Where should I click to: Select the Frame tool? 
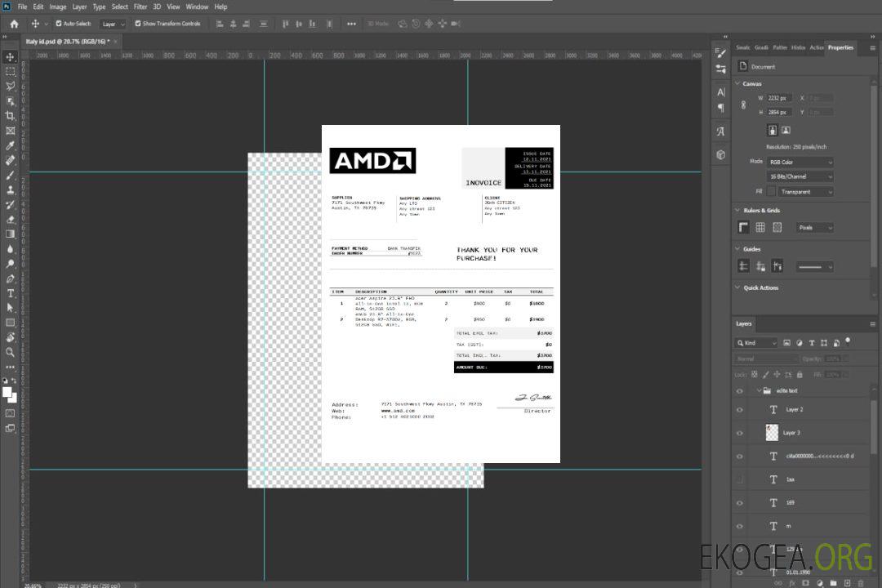pos(10,131)
